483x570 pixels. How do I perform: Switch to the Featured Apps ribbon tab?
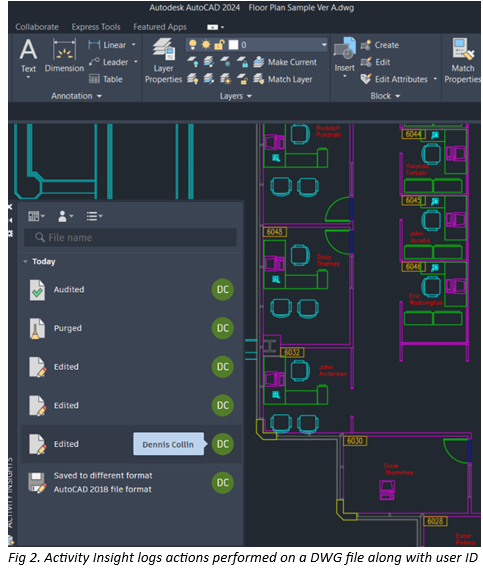click(x=160, y=27)
